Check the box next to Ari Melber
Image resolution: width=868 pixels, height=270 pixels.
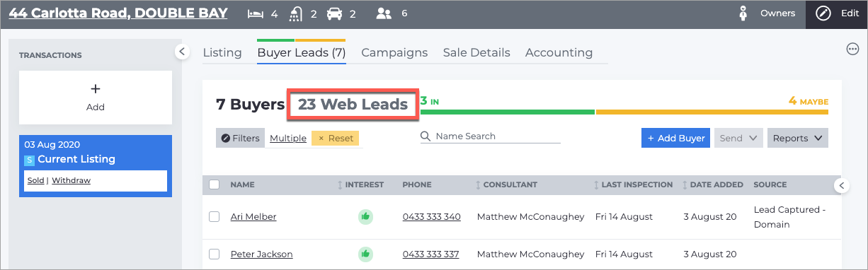point(215,217)
